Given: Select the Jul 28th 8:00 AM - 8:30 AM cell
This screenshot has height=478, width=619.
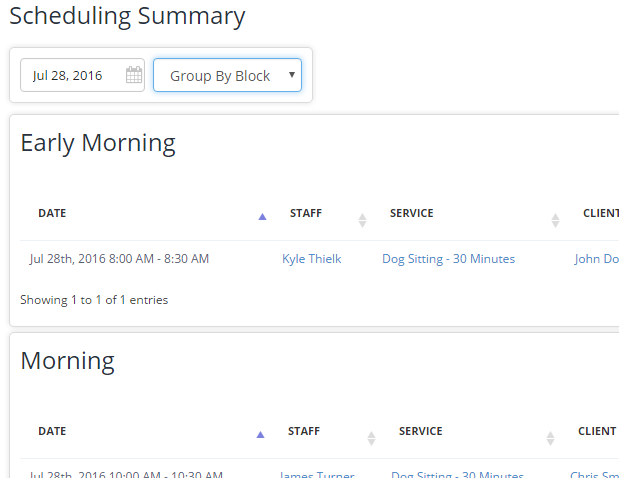Looking at the screenshot, I should (119, 259).
